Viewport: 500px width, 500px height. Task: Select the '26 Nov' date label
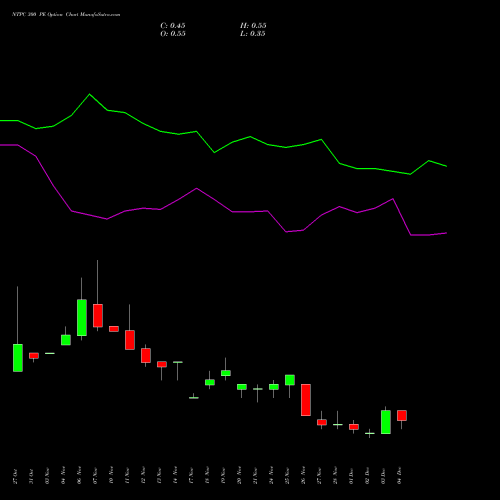[303, 475]
